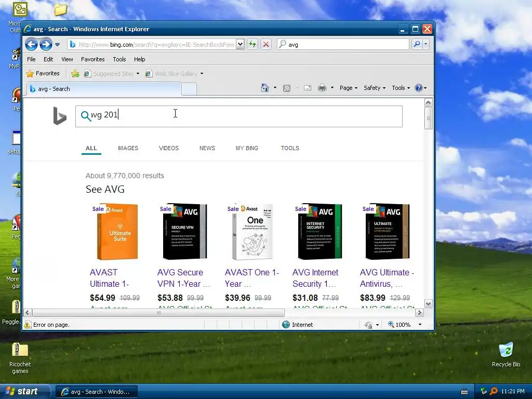Switch to the NEWS tab

click(x=207, y=148)
